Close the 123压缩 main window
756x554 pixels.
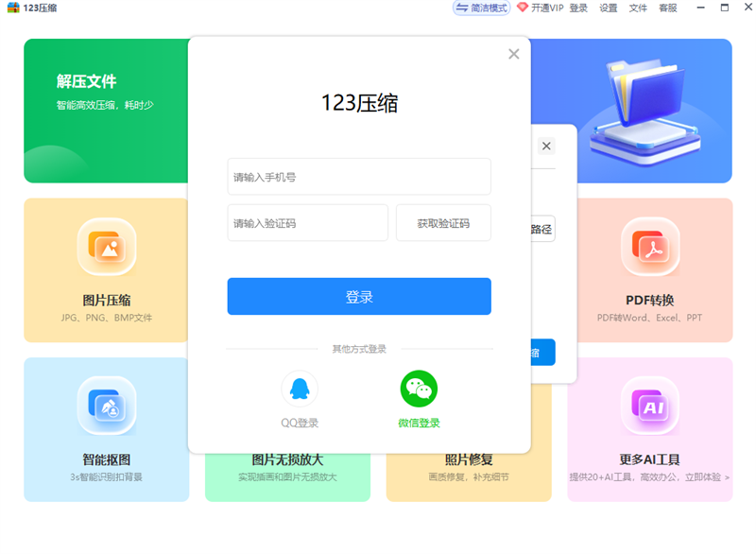[748, 8]
